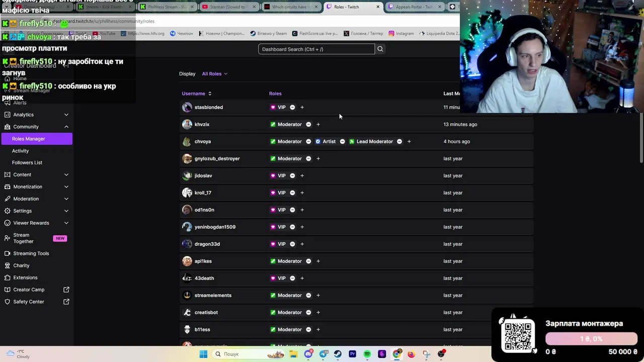Open Premiere Pro from the taskbar
This screenshot has width=644, height=362.
(352, 354)
